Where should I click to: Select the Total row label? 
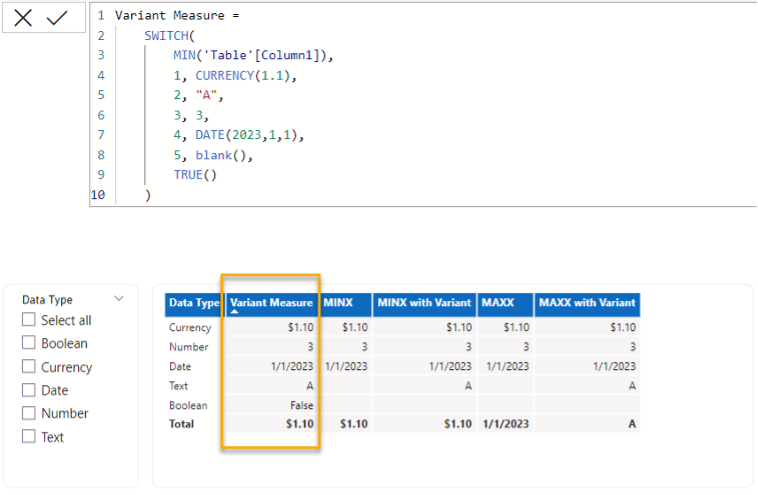tap(183, 424)
